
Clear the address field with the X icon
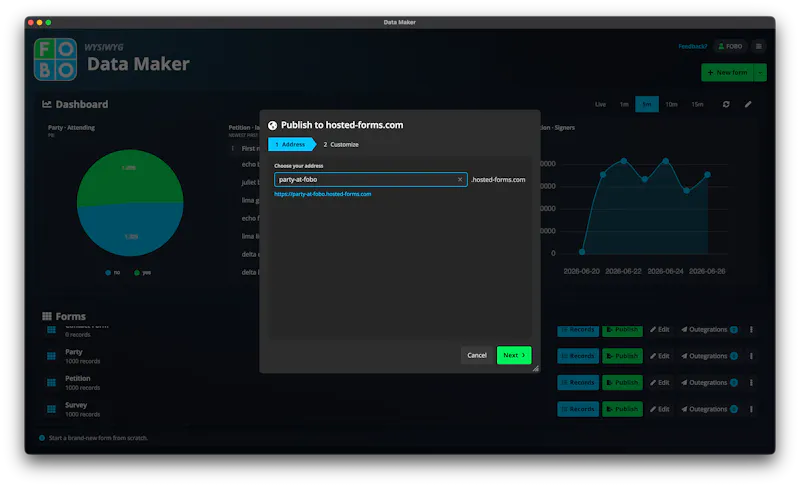[x=460, y=180]
